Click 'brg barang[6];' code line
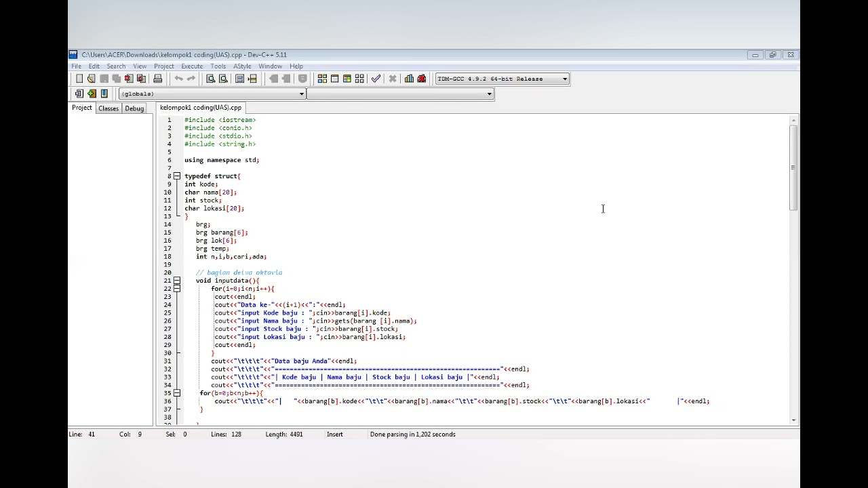Image resolution: width=868 pixels, height=488 pixels. (x=222, y=232)
